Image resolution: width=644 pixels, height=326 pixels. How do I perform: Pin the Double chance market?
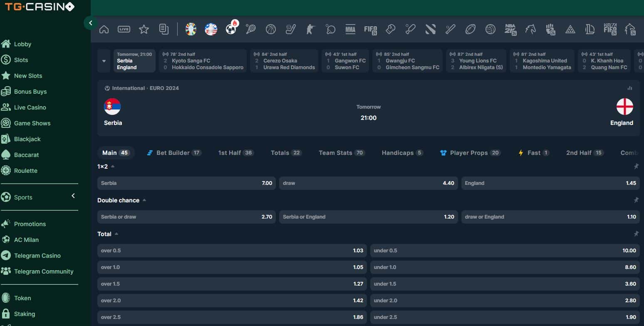click(636, 200)
